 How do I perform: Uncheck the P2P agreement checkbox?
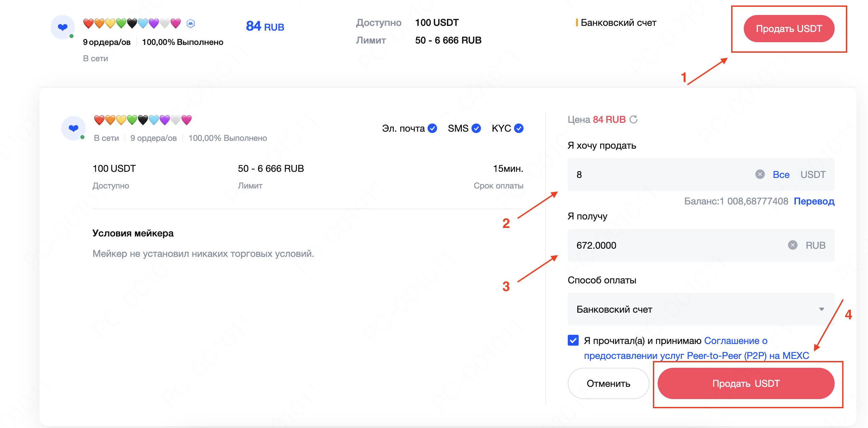click(573, 340)
